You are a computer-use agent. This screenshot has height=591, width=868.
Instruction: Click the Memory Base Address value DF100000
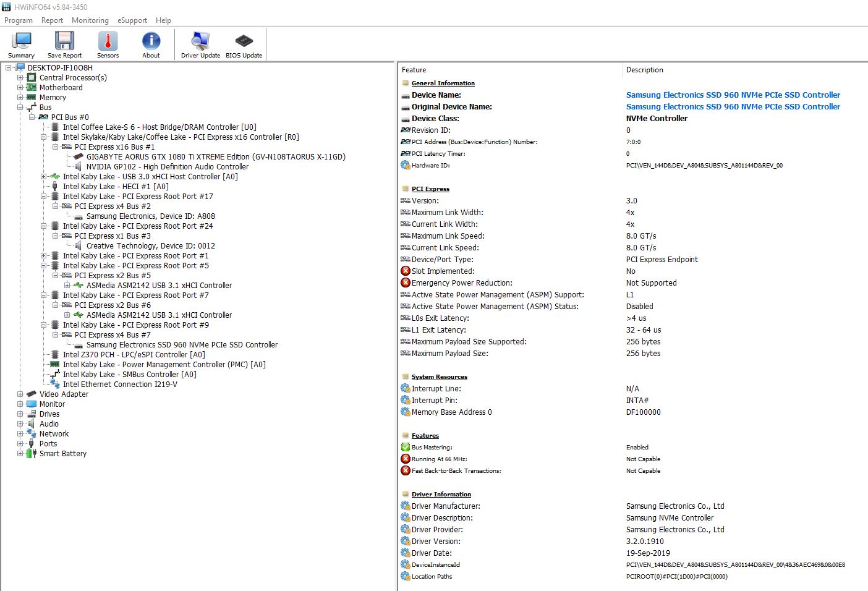tap(643, 412)
